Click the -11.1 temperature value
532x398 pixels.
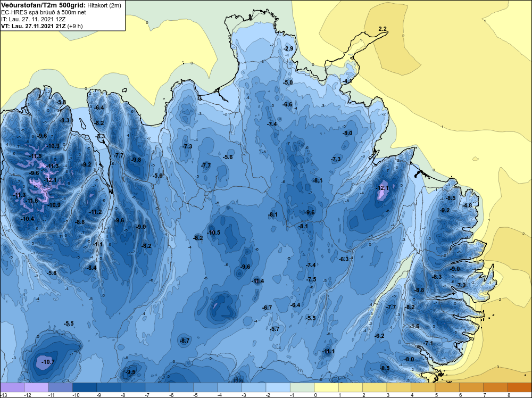click(328, 351)
